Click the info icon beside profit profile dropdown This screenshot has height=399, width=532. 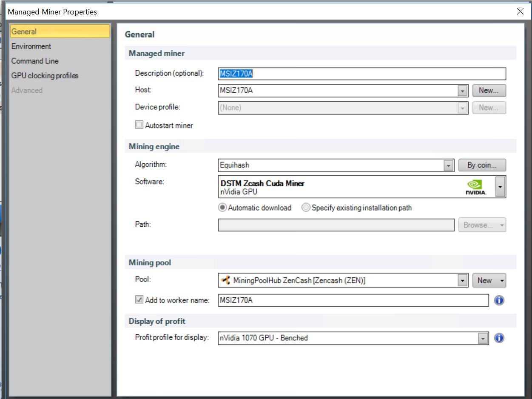click(x=499, y=338)
